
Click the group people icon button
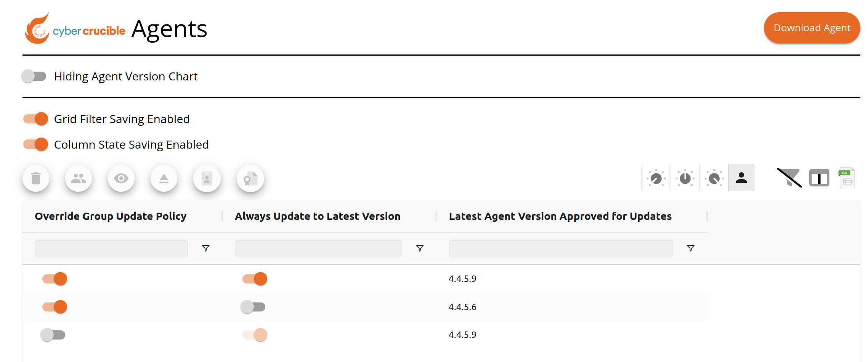click(79, 178)
